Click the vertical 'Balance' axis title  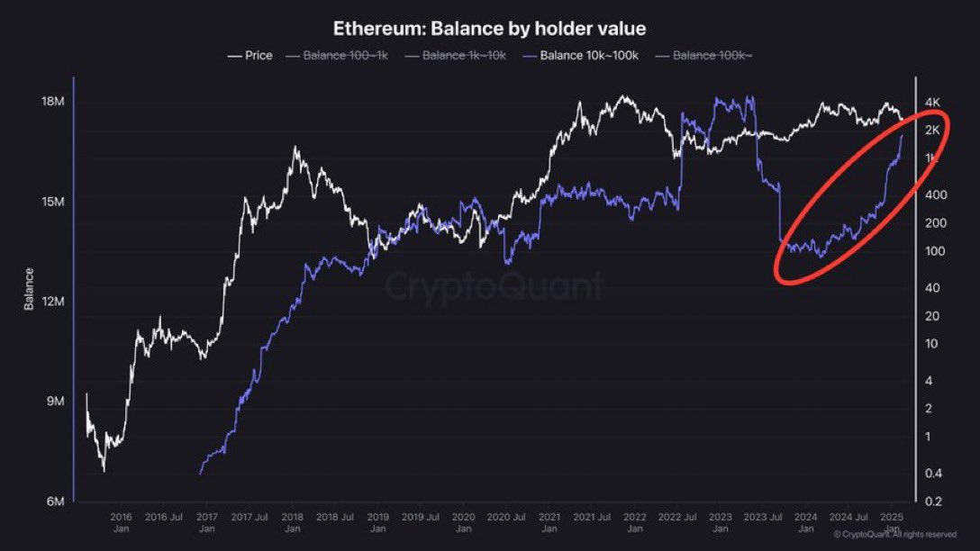tap(29, 289)
